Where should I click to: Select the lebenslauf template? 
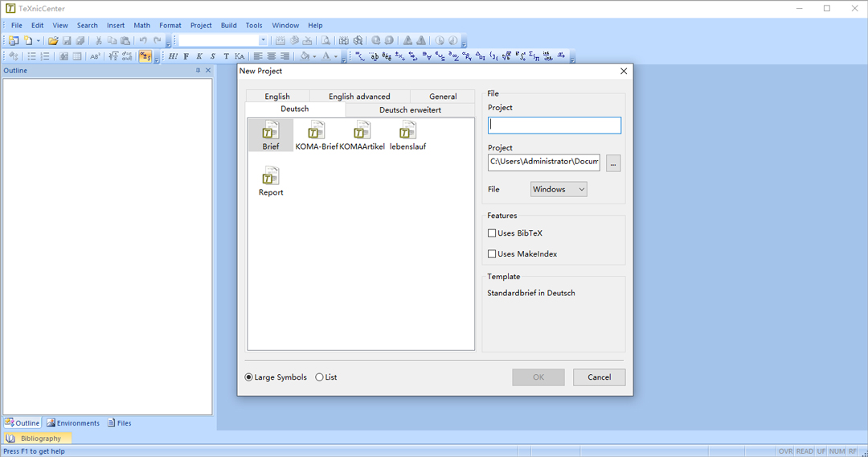tap(408, 136)
